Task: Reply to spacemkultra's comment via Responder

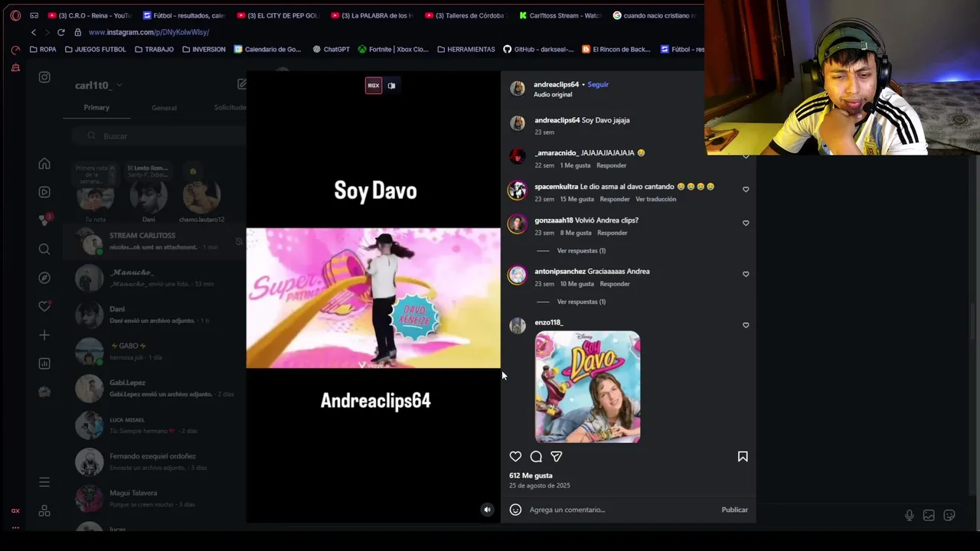Action: [615, 199]
